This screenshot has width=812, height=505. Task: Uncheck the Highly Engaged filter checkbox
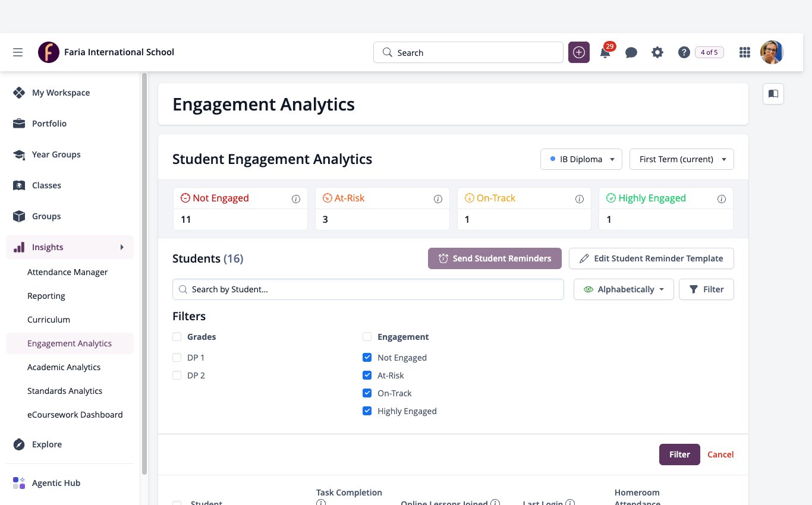[367, 411]
